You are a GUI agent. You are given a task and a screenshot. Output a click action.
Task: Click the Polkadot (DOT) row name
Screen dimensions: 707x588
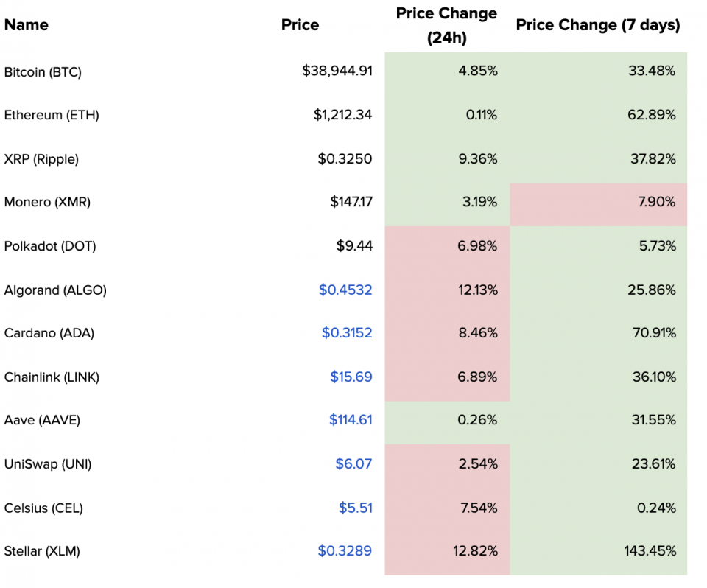(50, 246)
